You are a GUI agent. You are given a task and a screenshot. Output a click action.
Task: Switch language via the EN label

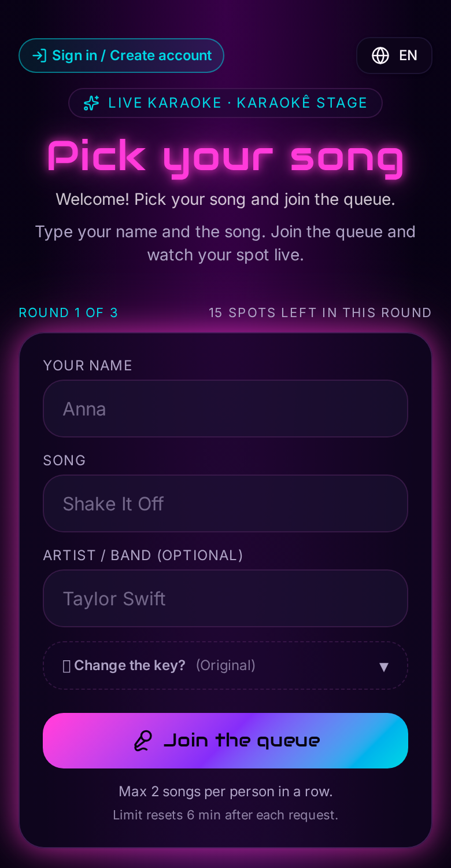(x=408, y=56)
